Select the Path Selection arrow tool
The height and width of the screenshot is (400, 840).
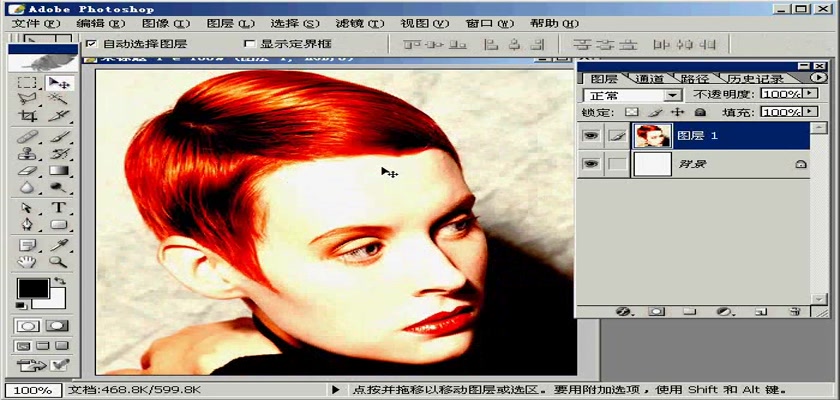[27, 208]
